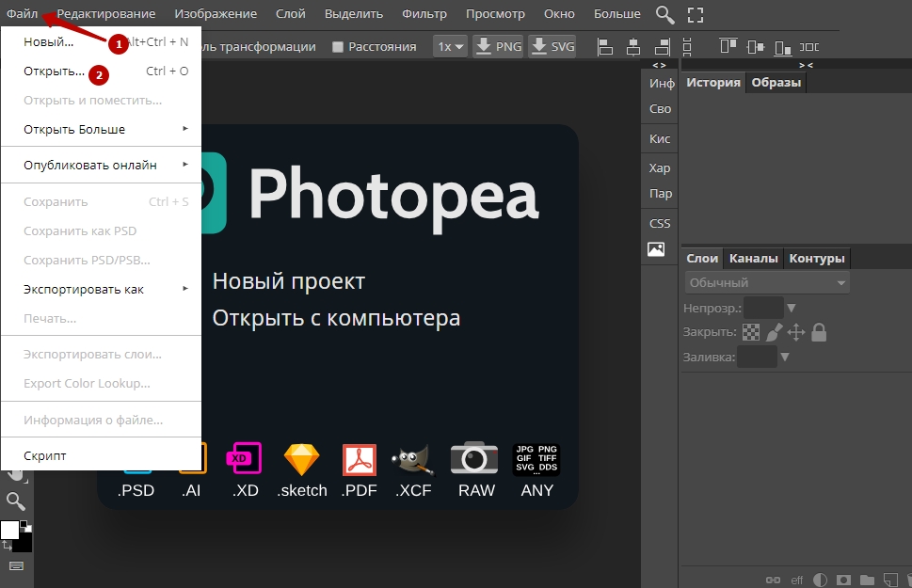This screenshot has width=912, height=588.
Task: Click the lock pixels brush icon
Action: tap(774, 331)
